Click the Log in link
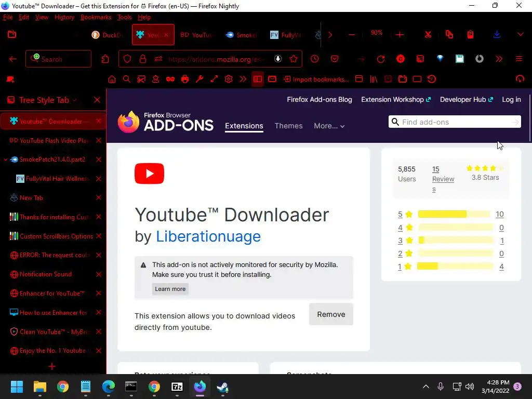The height and width of the screenshot is (399, 532). [511, 99]
